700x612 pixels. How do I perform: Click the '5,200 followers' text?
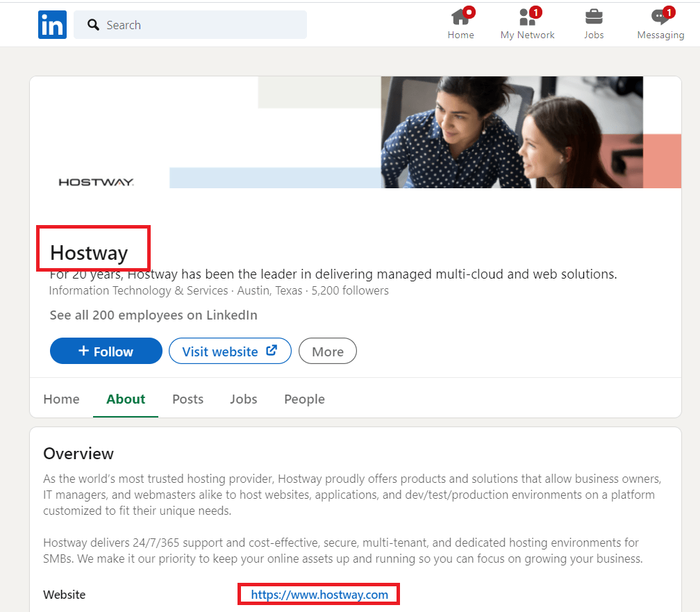pyautogui.click(x=350, y=290)
